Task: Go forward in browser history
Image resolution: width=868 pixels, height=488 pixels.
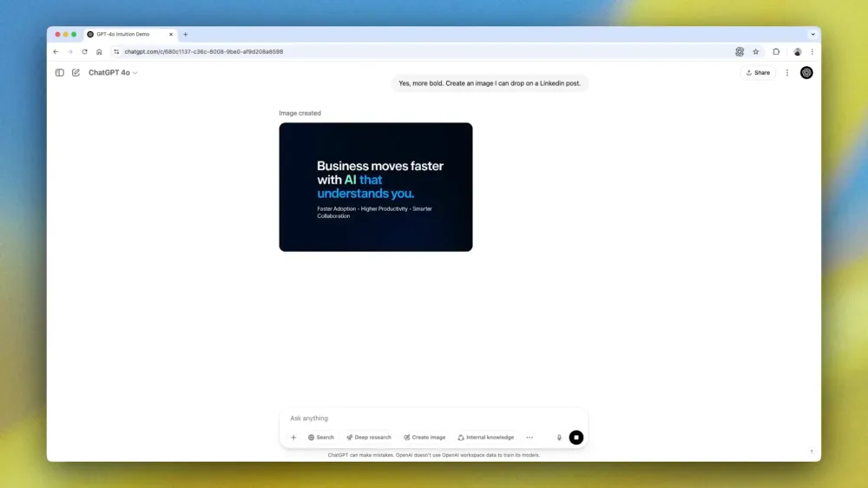Action: [x=70, y=51]
